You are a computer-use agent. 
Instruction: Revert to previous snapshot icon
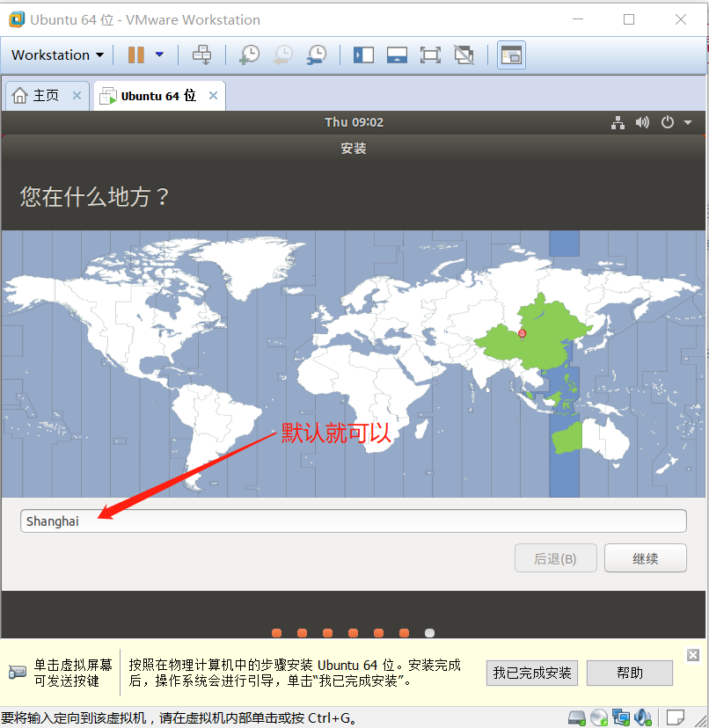pos(283,55)
